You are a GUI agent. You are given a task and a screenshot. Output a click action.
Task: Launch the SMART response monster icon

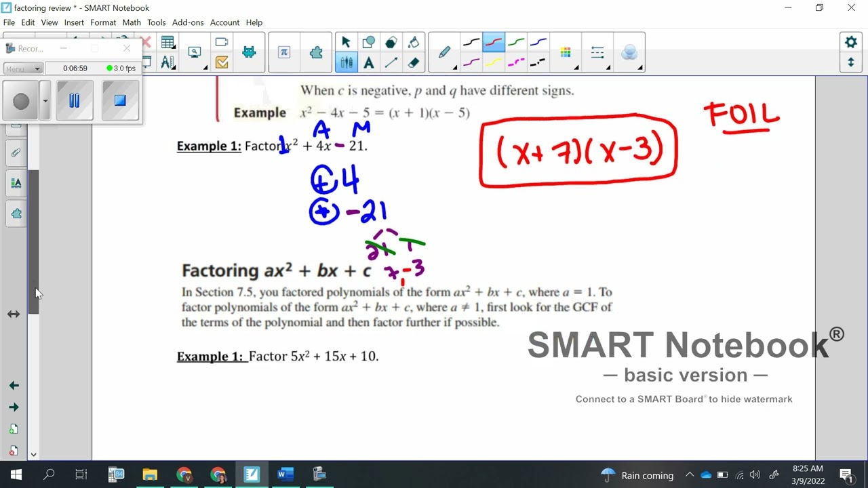click(249, 52)
